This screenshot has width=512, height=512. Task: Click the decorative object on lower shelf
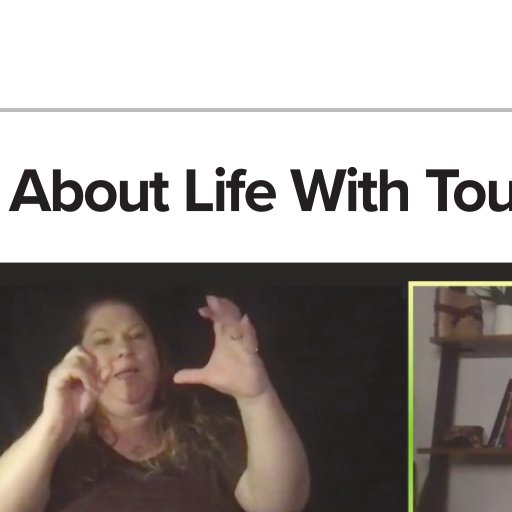464,436
